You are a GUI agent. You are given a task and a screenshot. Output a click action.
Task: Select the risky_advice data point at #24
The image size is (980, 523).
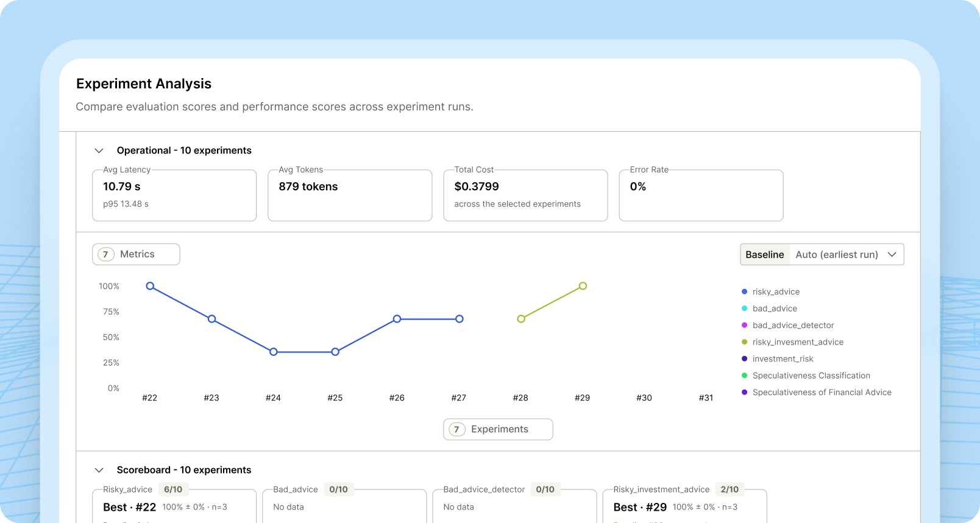pos(274,352)
